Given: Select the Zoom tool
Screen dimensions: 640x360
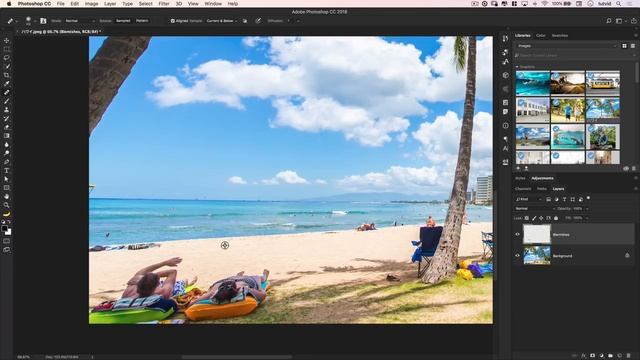Looking at the screenshot, I should [7, 205].
